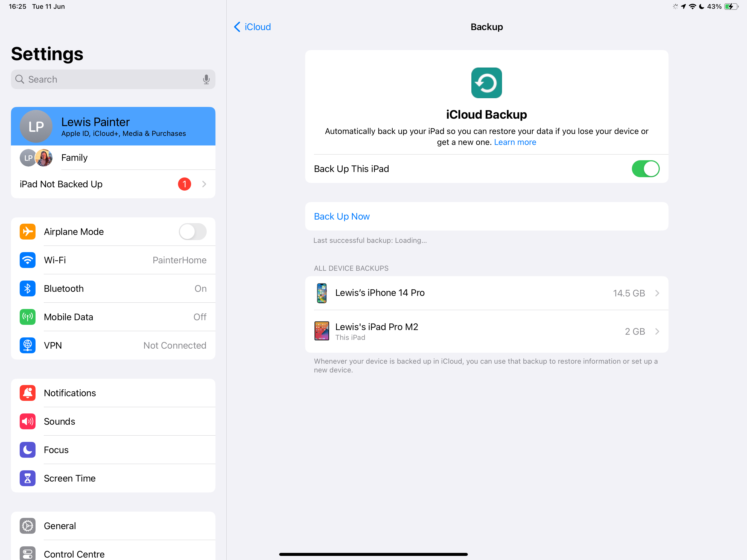Image resolution: width=747 pixels, height=560 pixels.
Task: Tap the Focus moon icon
Action: pyautogui.click(x=27, y=450)
